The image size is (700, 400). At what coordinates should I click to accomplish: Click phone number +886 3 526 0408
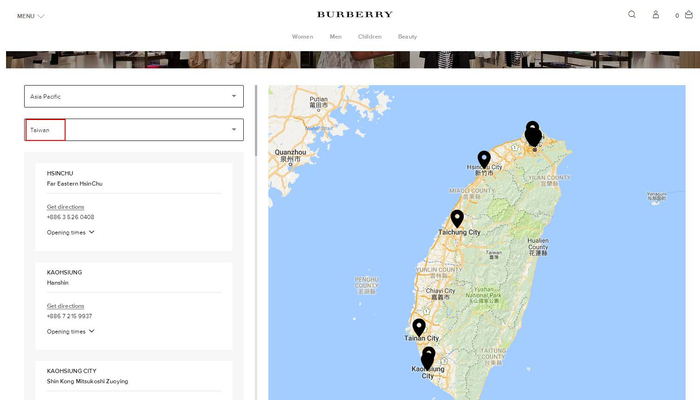[71, 217]
